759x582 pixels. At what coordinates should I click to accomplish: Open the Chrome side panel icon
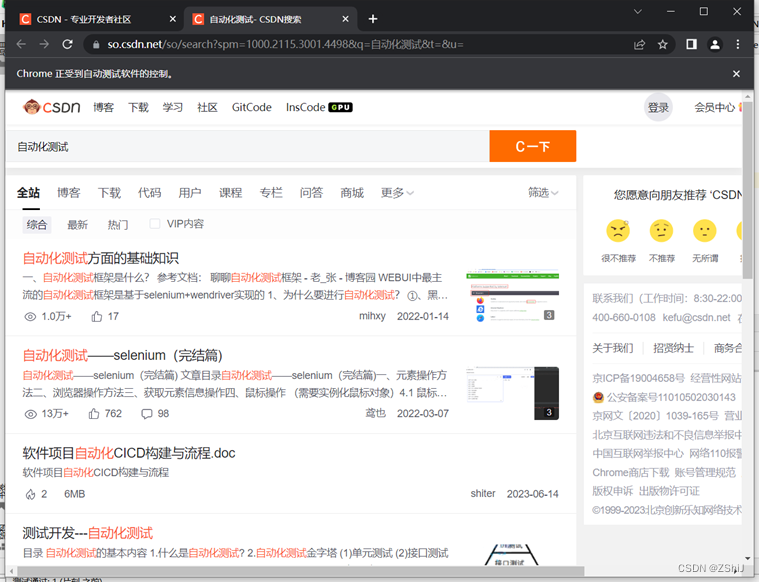click(691, 45)
